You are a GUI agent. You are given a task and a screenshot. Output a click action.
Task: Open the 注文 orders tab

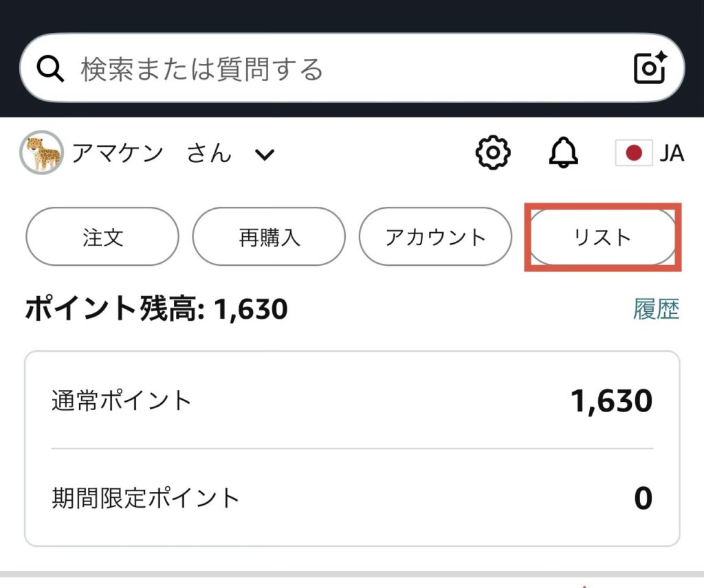tap(102, 237)
